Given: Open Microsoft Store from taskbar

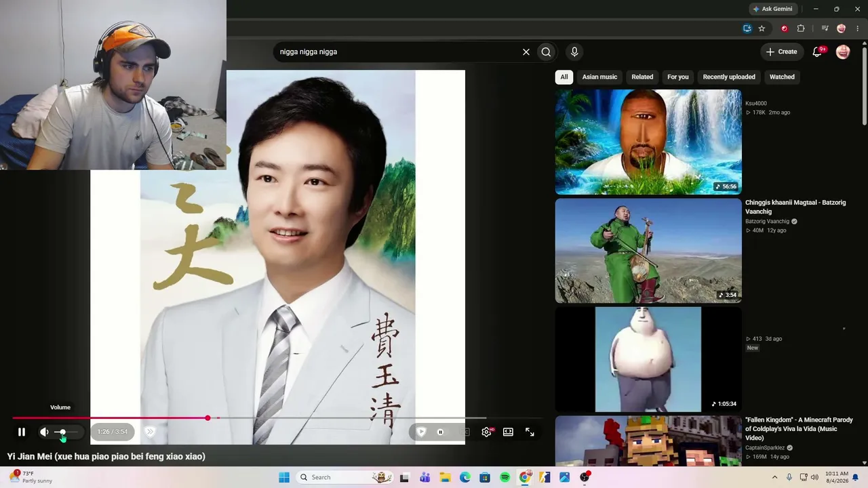Looking at the screenshot, I should pyautogui.click(x=485, y=477).
